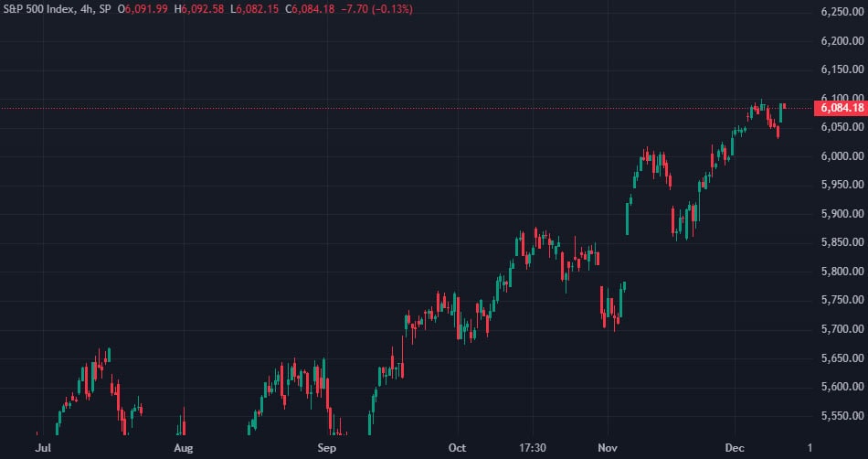Click the 5,900.00 price axis label

pos(843,214)
